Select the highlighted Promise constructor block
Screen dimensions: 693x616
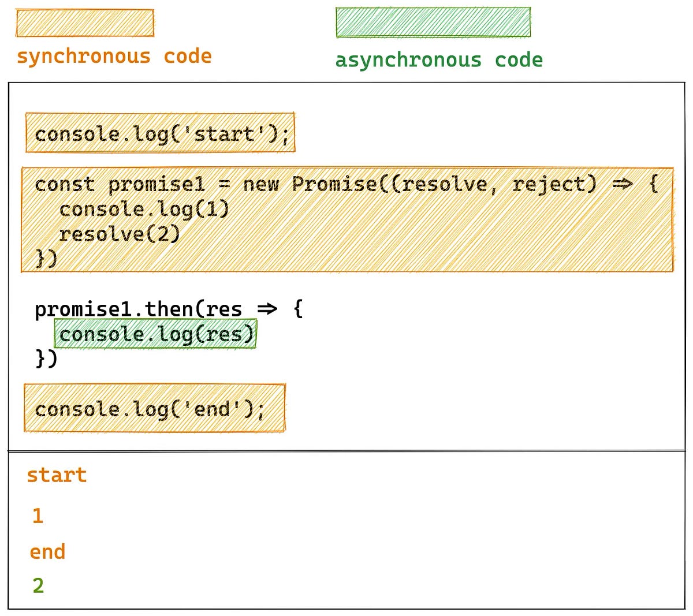(346, 219)
